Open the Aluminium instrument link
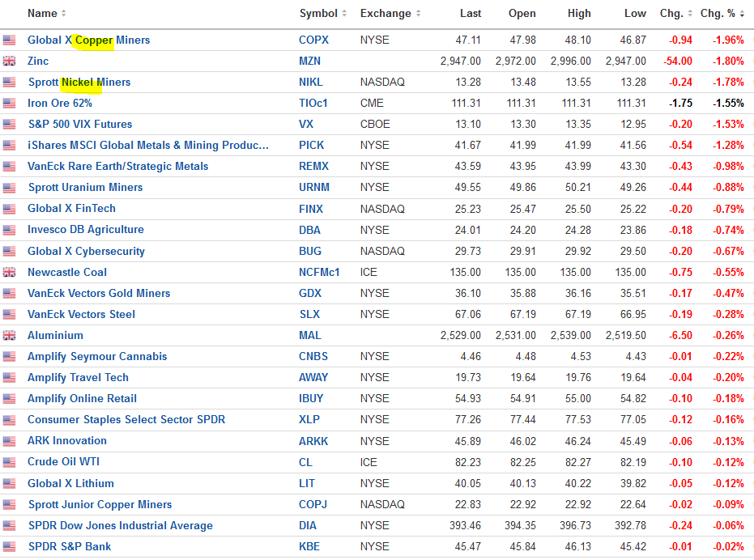Image resolution: width=754 pixels, height=560 pixels. 55,336
